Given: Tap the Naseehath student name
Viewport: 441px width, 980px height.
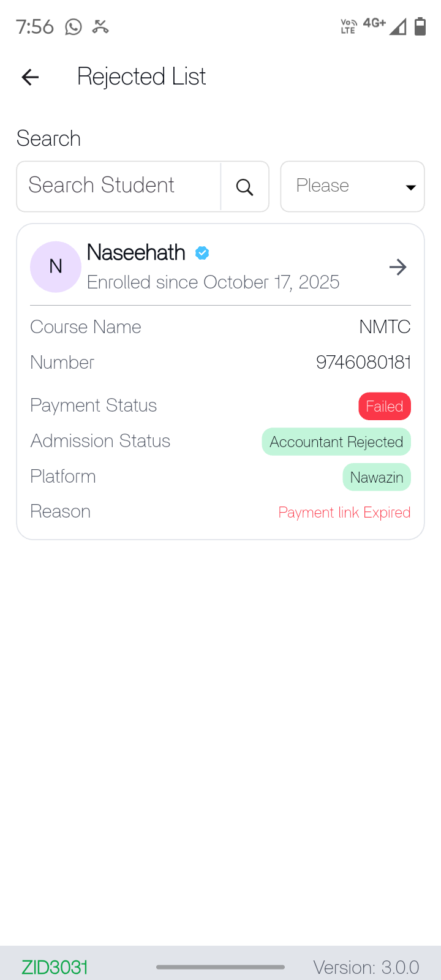Looking at the screenshot, I should [136, 252].
